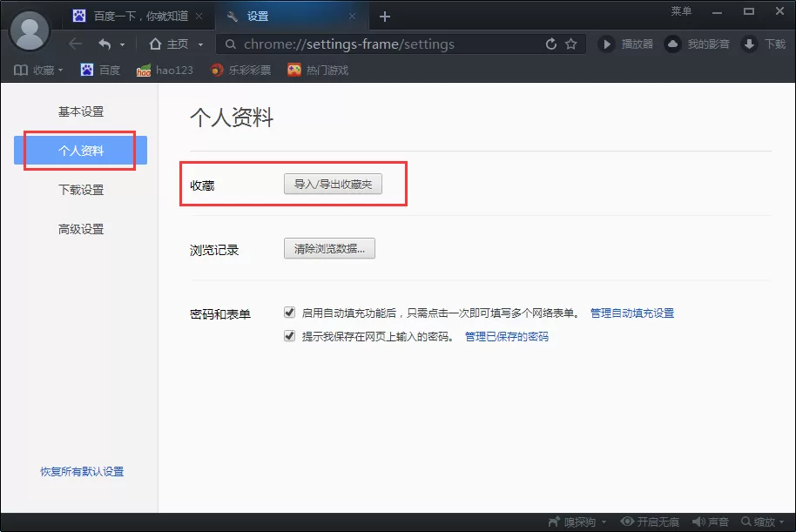Click 恢复所有默认设置 link
796x532 pixels.
[x=82, y=472]
